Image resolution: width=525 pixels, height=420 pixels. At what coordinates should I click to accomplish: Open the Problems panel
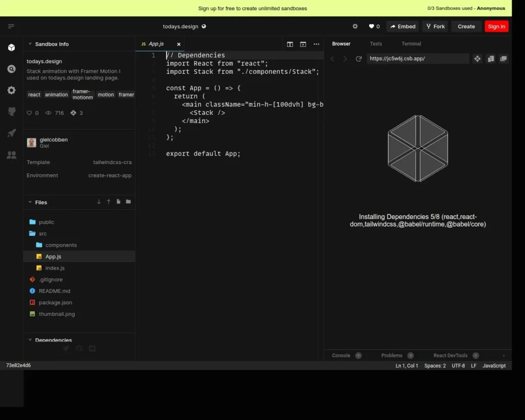click(x=397, y=355)
